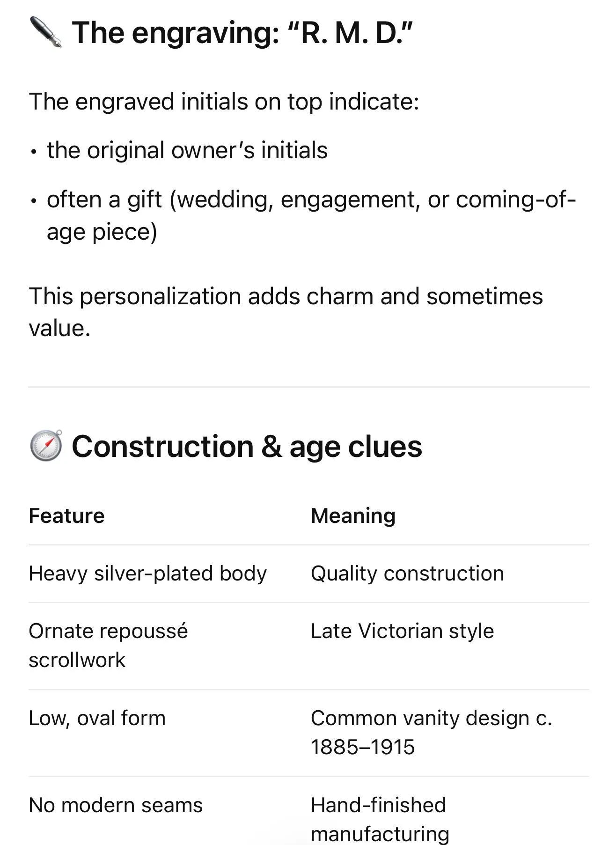The height and width of the screenshot is (845, 616).
Task: Click paragraph "This personalization adds charm"
Action: click(x=286, y=312)
